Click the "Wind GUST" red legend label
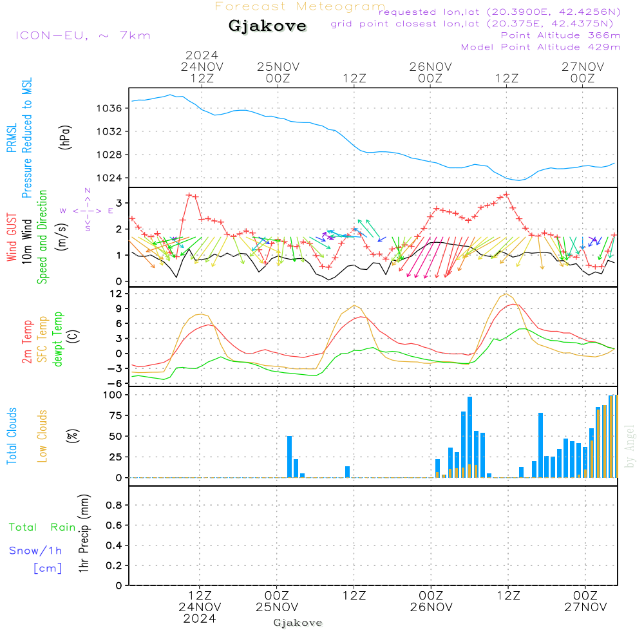The height and width of the screenshot is (644, 644). pyautogui.click(x=12, y=237)
